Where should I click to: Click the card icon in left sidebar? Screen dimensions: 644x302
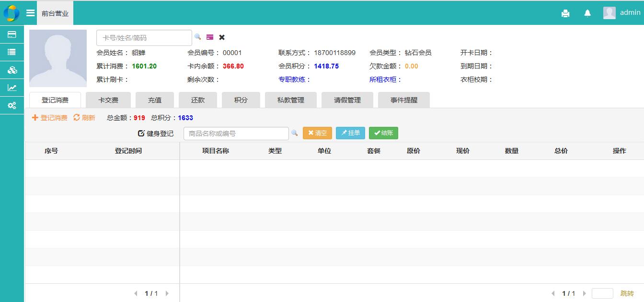click(12, 34)
